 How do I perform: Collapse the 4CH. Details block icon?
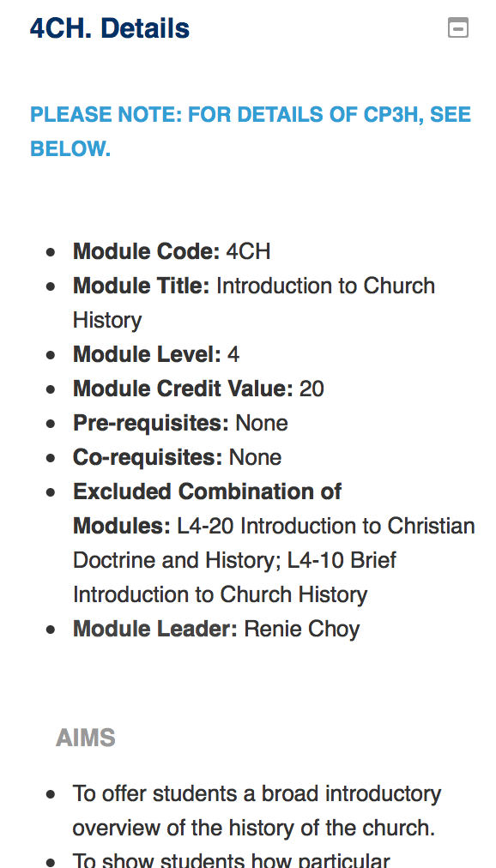tap(457, 27)
